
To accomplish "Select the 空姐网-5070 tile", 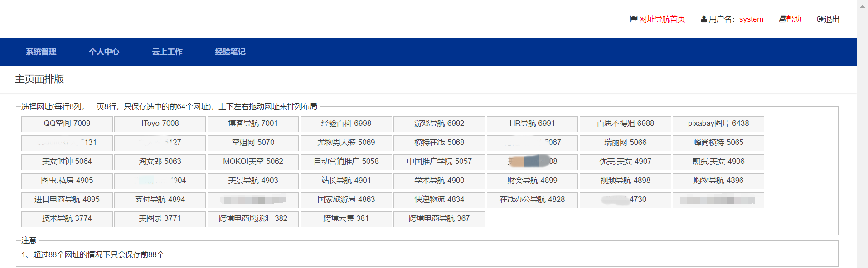I will pyautogui.click(x=253, y=143).
